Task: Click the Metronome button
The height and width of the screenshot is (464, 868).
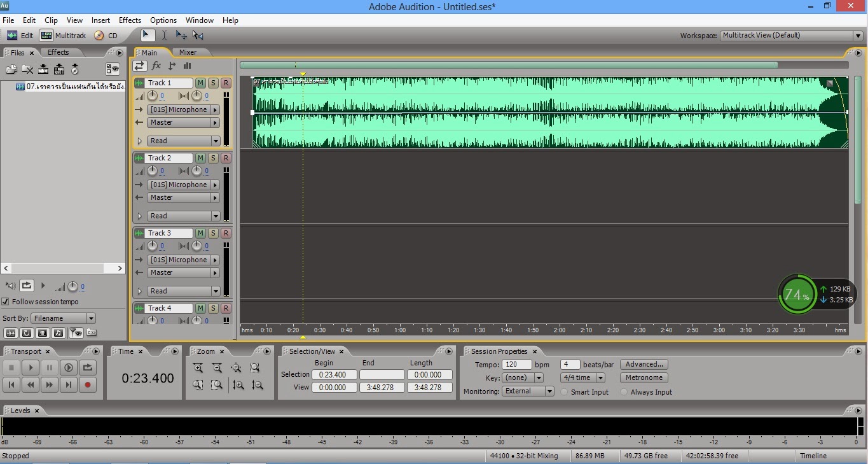Action: point(644,377)
